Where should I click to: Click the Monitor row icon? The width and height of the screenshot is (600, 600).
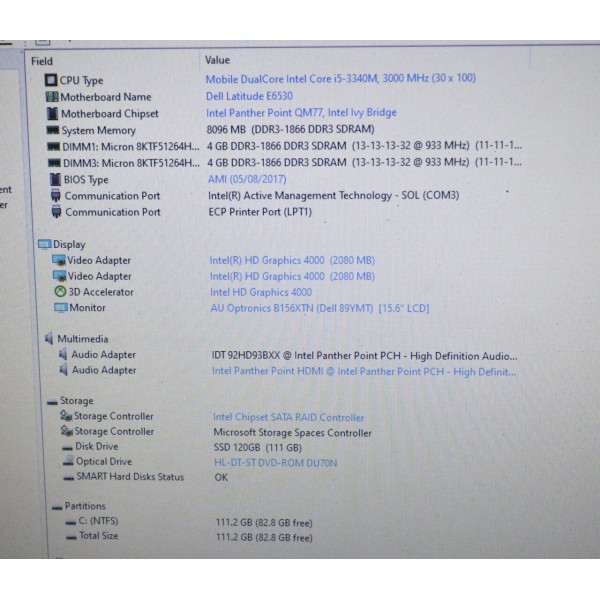coord(60,308)
